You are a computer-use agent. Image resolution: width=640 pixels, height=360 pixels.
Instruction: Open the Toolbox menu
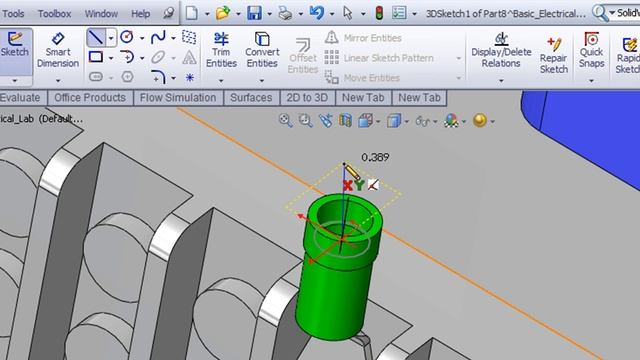point(54,14)
